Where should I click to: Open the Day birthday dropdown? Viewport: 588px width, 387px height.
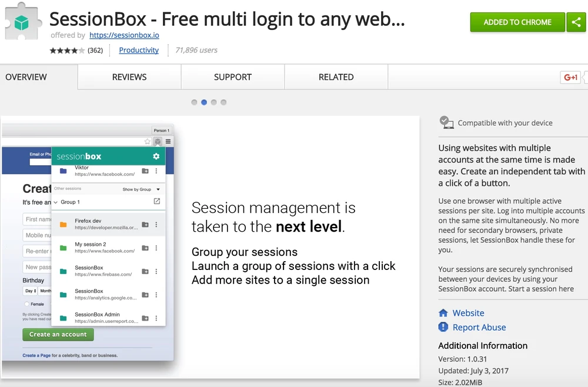coord(30,291)
